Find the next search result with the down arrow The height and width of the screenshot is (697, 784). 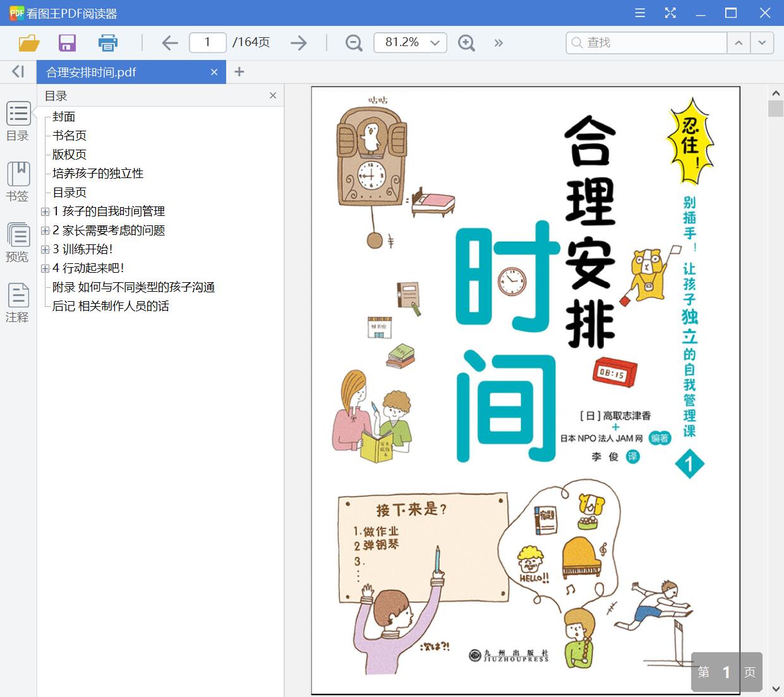pos(762,42)
